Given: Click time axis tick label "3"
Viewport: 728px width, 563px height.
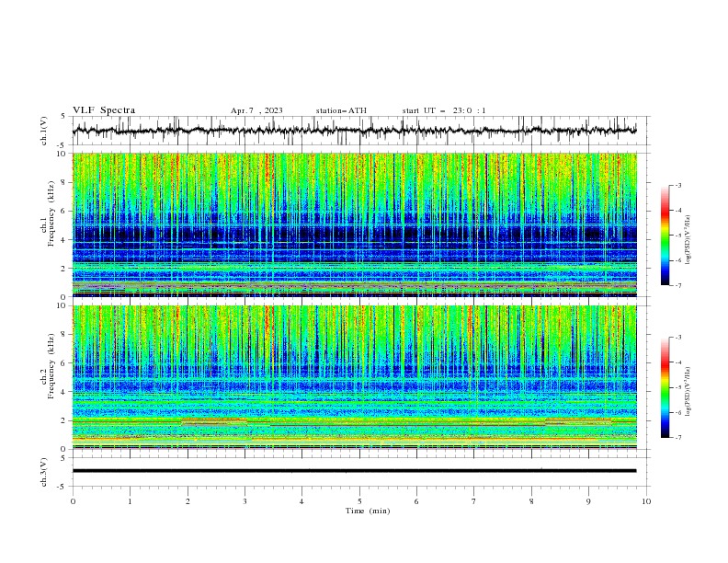Looking at the screenshot, I should click(245, 501).
